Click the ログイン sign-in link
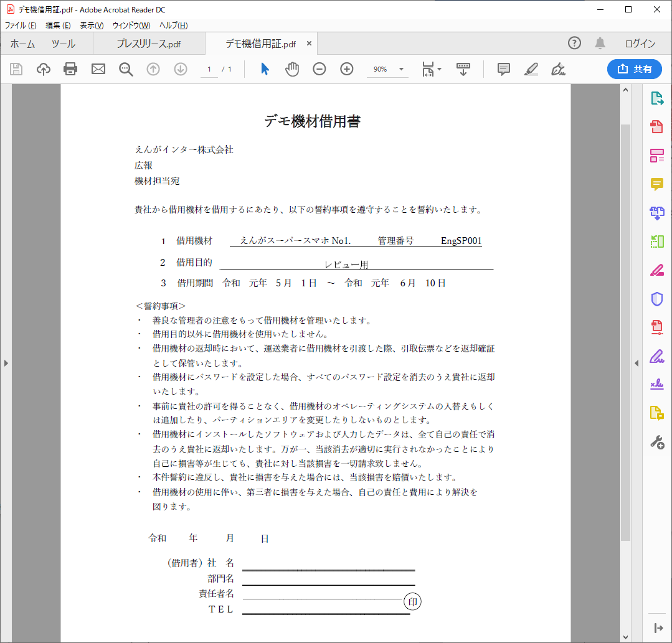Viewport: 672px width, 643px height. (x=640, y=44)
